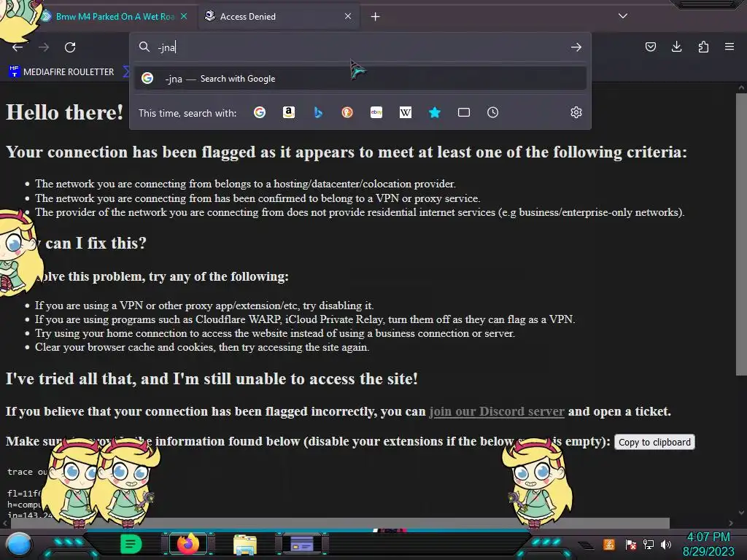Search this time with Bing
747x560 pixels.
318,112
